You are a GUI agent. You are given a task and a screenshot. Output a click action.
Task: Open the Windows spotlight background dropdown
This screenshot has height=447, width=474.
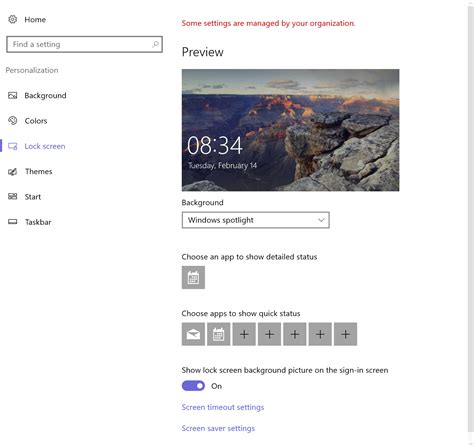click(256, 220)
